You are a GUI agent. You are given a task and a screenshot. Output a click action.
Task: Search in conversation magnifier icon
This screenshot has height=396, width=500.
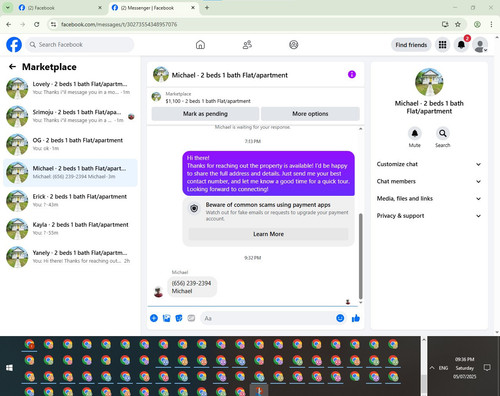point(443,134)
